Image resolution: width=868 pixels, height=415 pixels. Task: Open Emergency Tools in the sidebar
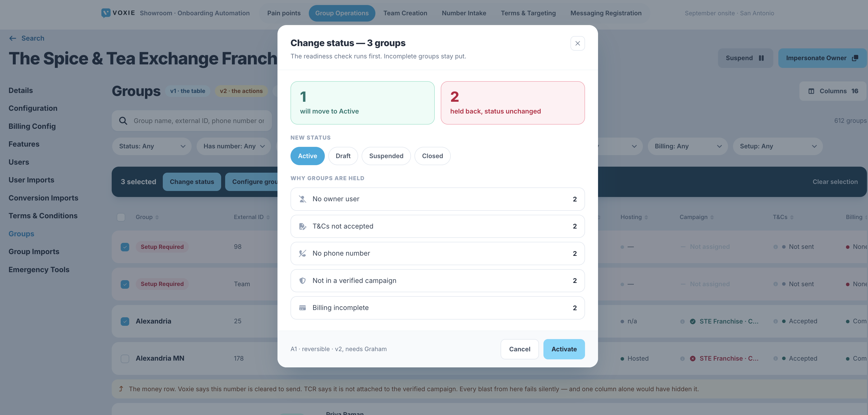39,270
